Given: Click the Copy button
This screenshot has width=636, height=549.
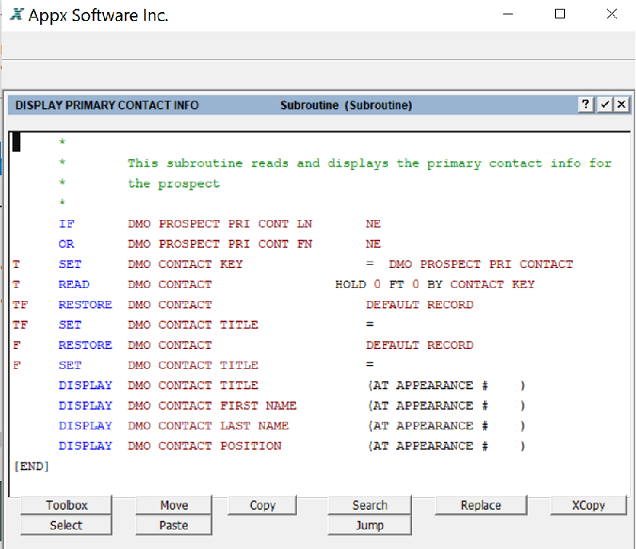Looking at the screenshot, I should pyautogui.click(x=262, y=505).
